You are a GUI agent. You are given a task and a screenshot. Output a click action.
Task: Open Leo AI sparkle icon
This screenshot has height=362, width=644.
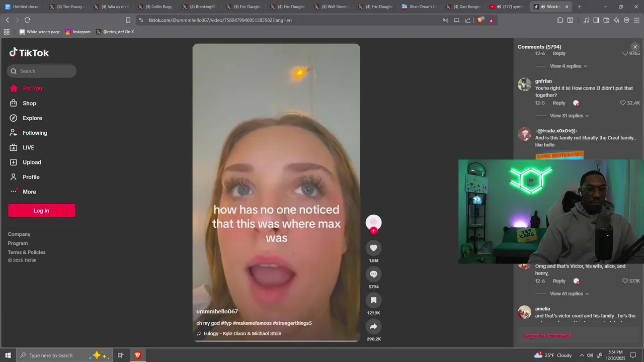click(616, 20)
